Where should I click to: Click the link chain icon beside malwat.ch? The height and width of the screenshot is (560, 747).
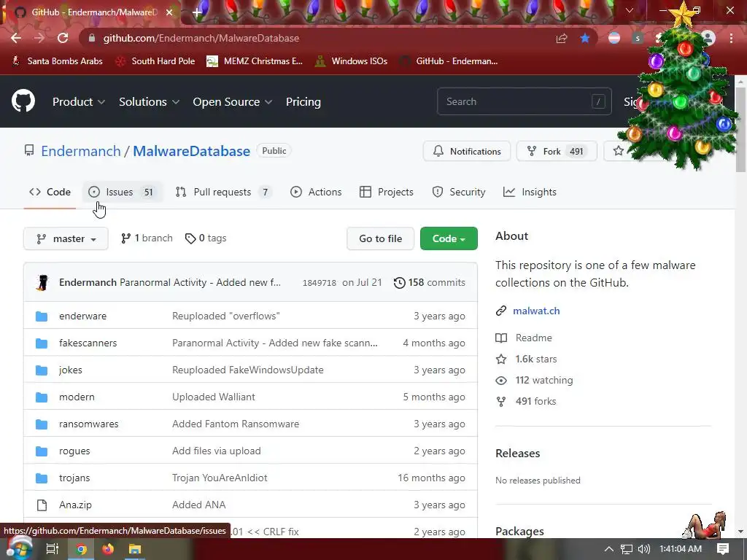tap(500, 311)
